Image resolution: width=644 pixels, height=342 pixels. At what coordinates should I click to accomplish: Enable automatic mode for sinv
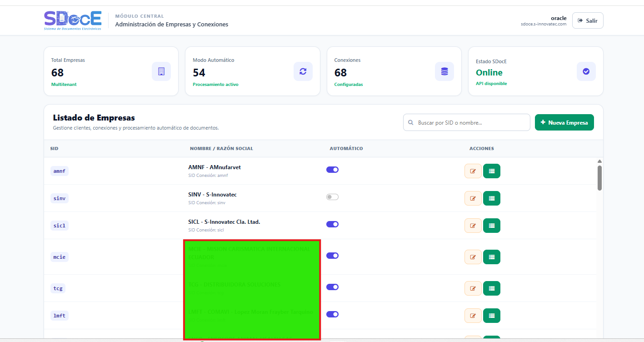(332, 197)
